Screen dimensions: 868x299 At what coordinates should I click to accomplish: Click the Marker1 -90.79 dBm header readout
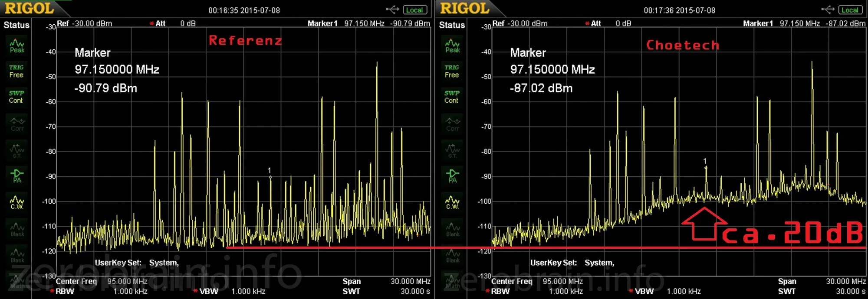369,23
